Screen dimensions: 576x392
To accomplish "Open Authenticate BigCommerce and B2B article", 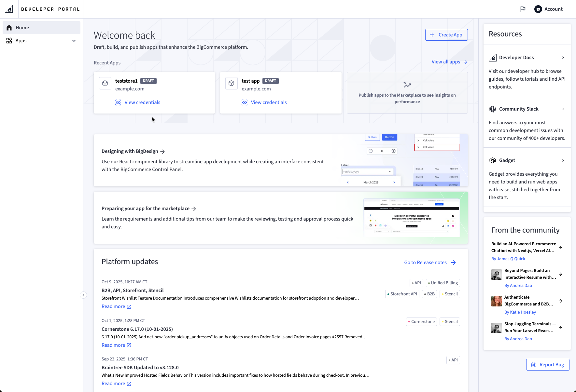I will click(x=529, y=301).
